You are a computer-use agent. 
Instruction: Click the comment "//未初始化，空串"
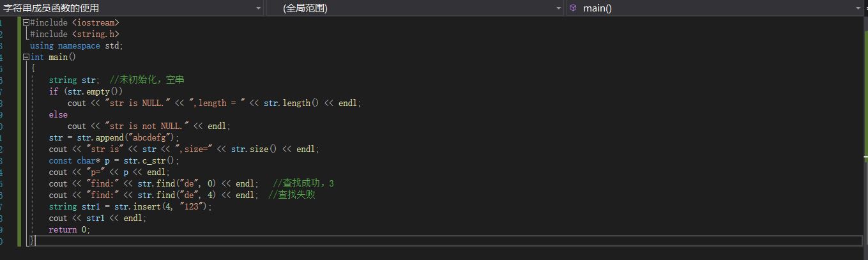tap(147, 80)
